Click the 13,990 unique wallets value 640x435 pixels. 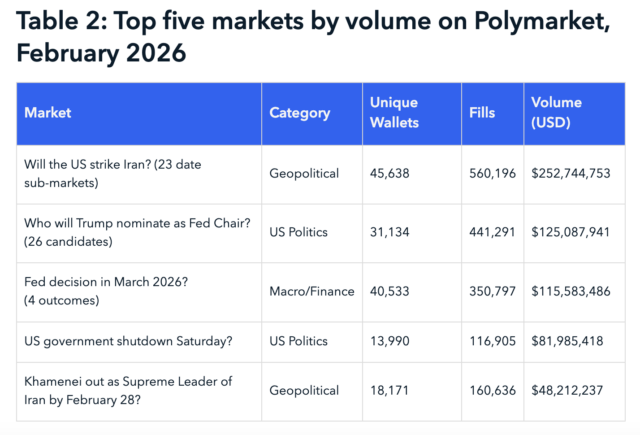(390, 341)
